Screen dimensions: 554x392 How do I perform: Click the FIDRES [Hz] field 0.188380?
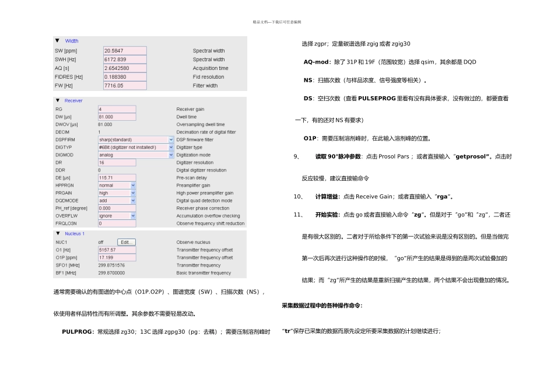pyautogui.click(x=125, y=76)
